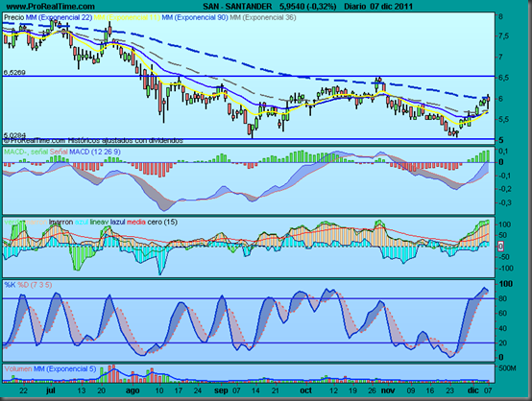Click the www.ProRealTime.com header text
Viewport: 532px width, 401px height.
(x=50, y=6)
